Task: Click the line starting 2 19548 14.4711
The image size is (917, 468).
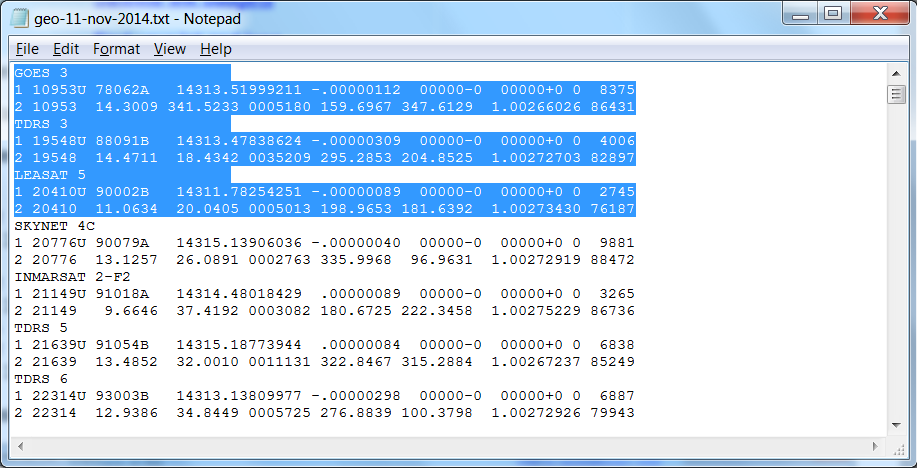Action: (x=325, y=158)
